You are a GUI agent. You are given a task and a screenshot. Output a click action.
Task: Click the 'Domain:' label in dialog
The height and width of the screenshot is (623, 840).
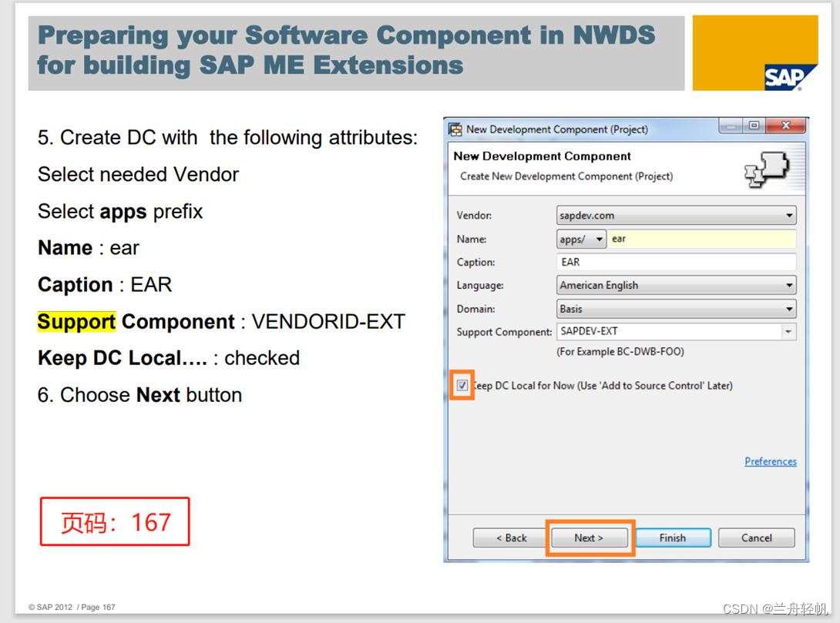click(x=475, y=309)
